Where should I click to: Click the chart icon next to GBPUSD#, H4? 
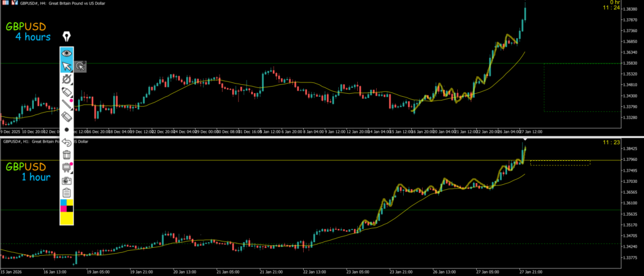[x=11, y=3]
